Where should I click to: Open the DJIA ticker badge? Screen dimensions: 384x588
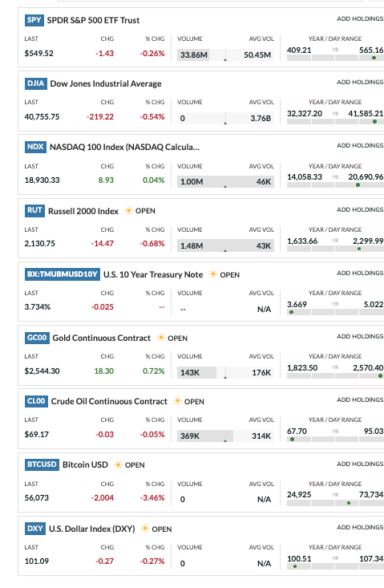[x=36, y=83]
